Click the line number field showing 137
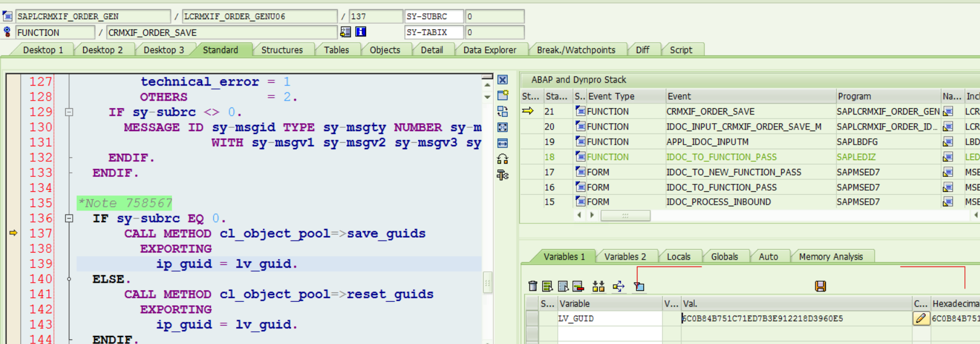This screenshot has width=980, height=344. point(375,16)
